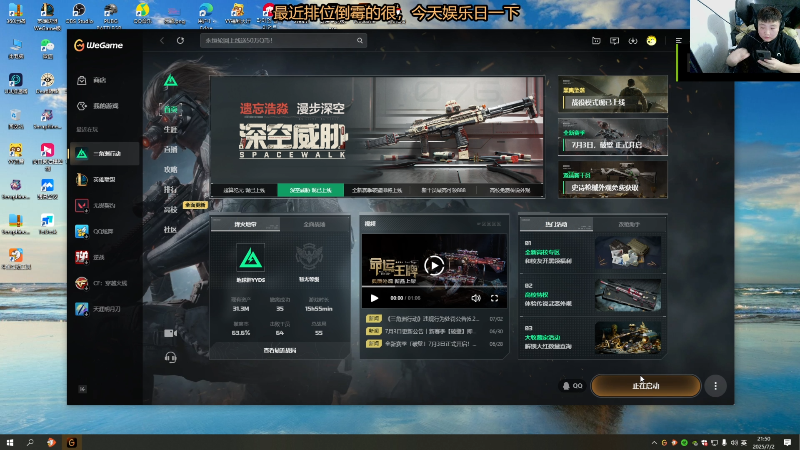This screenshot has width=800, height=450.
Task: Open the 7月3日 new season promo card
Action: click(613, 137)
